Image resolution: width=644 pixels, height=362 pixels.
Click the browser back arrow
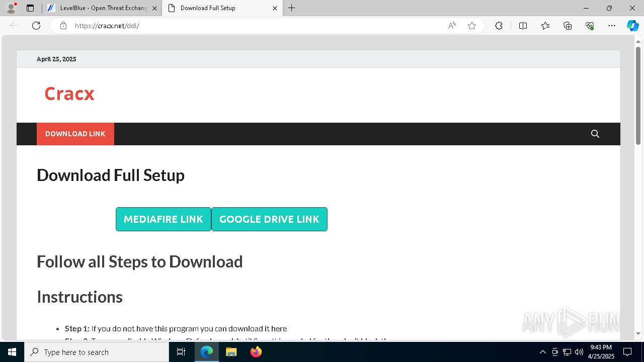click(x=14, y=26)
